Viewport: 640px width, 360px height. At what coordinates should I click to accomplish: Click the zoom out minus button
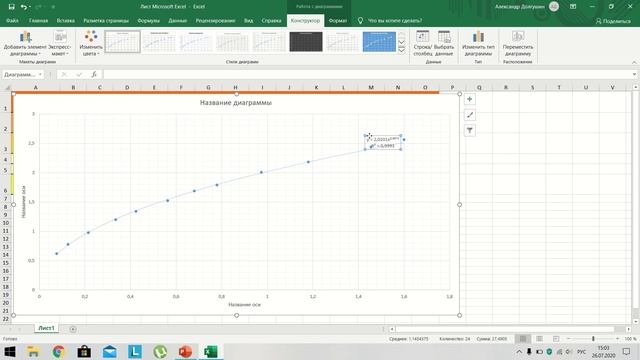coord(568,339)
